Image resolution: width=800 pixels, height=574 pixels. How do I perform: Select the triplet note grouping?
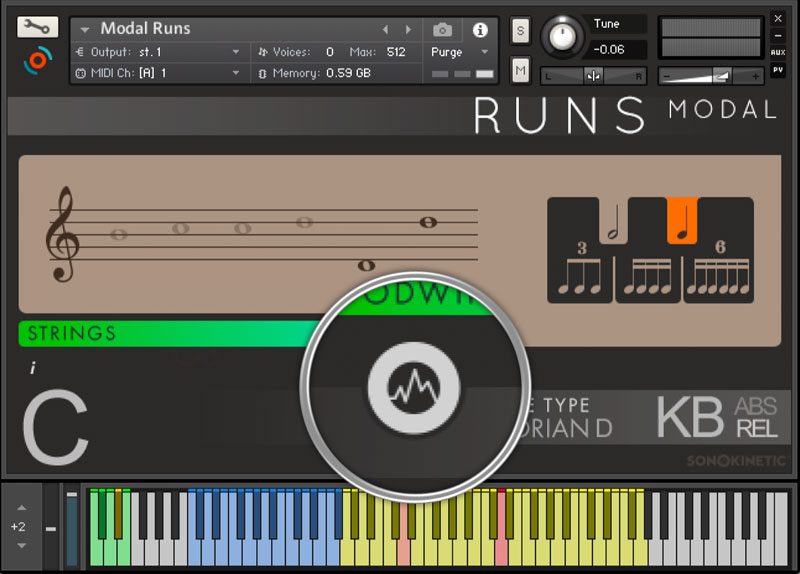tap(581, 273)
